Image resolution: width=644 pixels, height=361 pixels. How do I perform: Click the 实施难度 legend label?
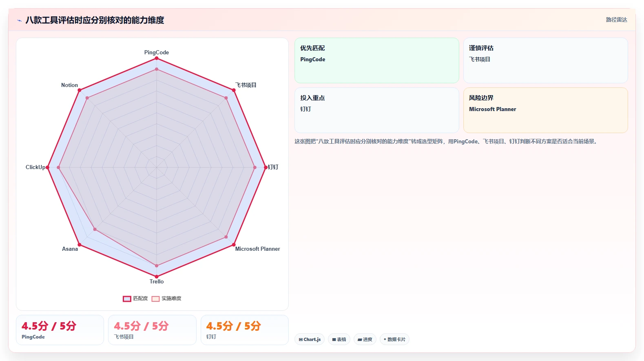pyautogui.click(x=171, y=299)
